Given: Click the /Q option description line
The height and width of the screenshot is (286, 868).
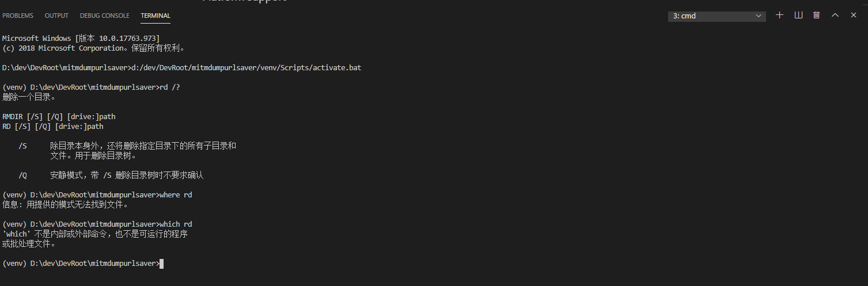Looking at the screenshot, I should coord(111,176).
